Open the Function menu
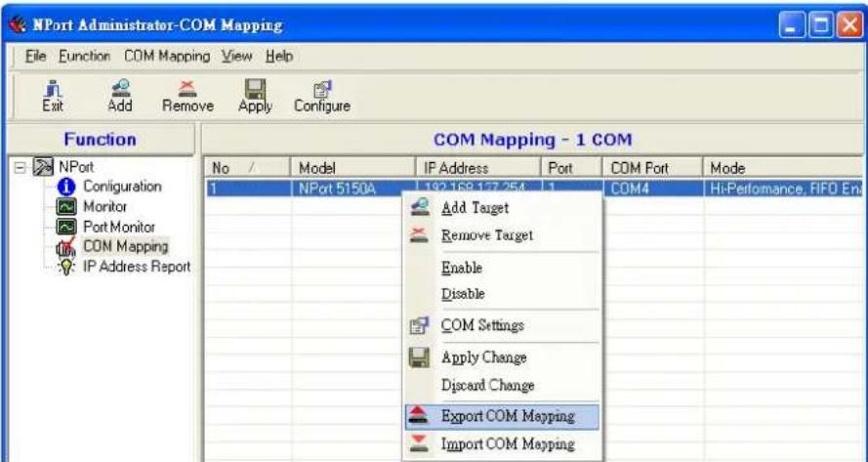The width and height of the screenshot is (868, 462). (x=84, y=57)
